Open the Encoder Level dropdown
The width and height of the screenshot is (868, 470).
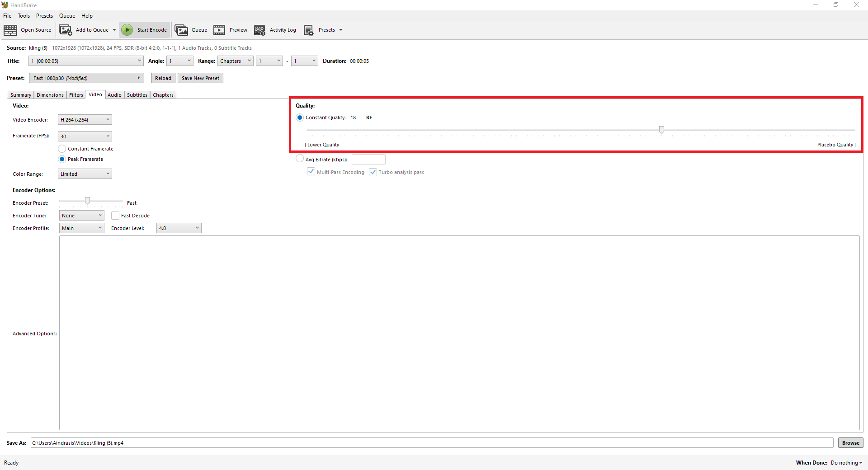pos(179,228)
